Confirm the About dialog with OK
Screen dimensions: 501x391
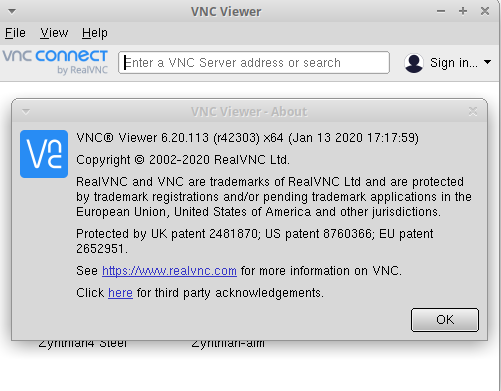(x=445, y=320)
